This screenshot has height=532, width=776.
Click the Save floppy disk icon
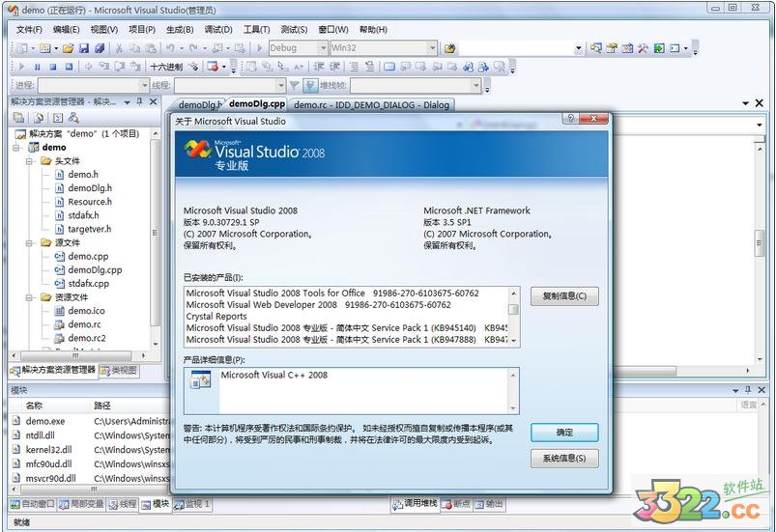click(84, 48)
